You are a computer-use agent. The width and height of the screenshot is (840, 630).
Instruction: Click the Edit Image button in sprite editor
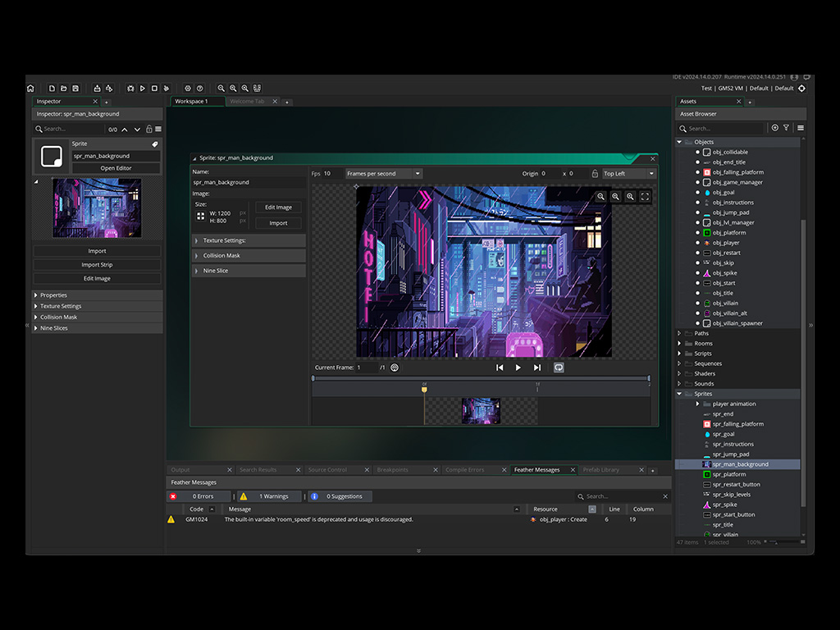pos(278,208)
